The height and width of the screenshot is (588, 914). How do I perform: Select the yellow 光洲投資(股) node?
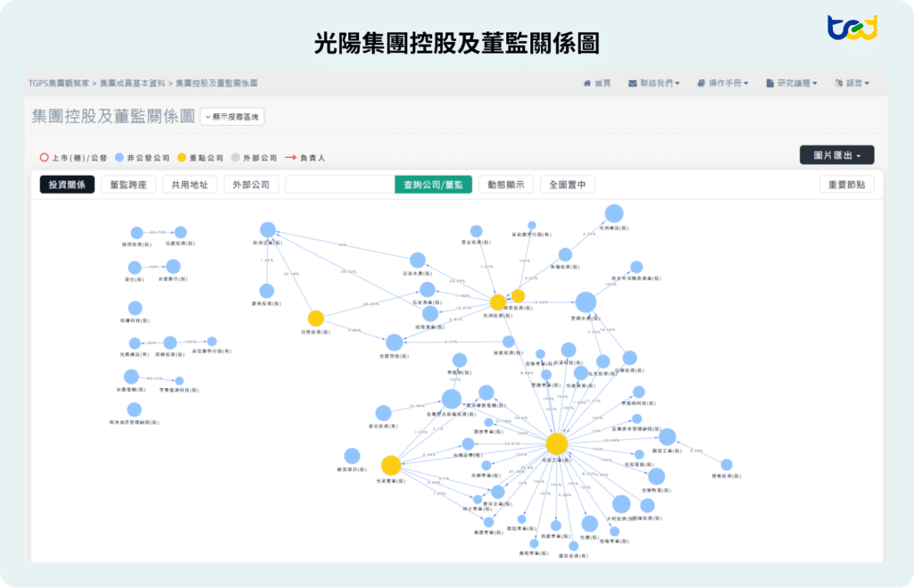497,302
